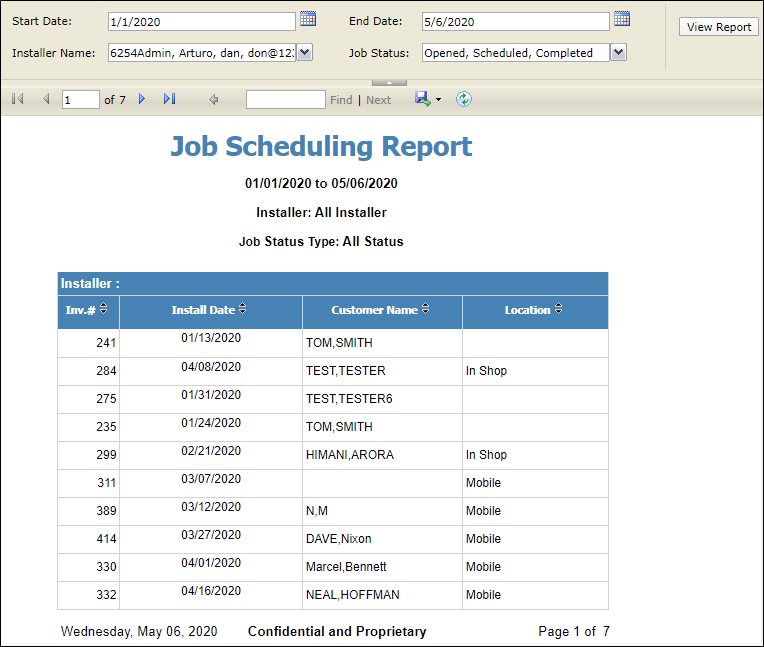Open the Start Date calendar picker
This screenshot has height=647, width=764.
click(x=308, y=19)
